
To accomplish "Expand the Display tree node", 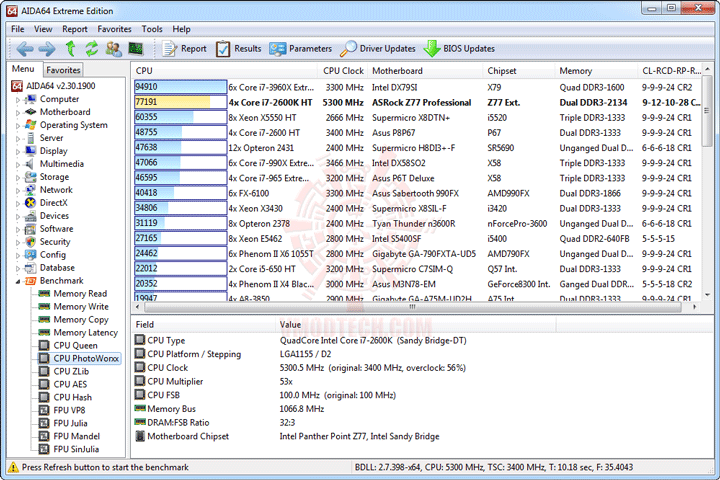I will point(18,152).
